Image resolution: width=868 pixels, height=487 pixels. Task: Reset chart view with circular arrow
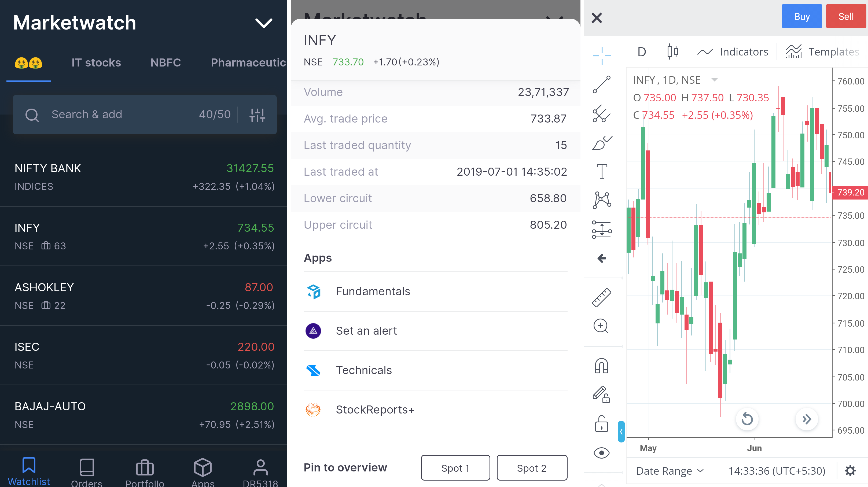click(x=747, y=419)
